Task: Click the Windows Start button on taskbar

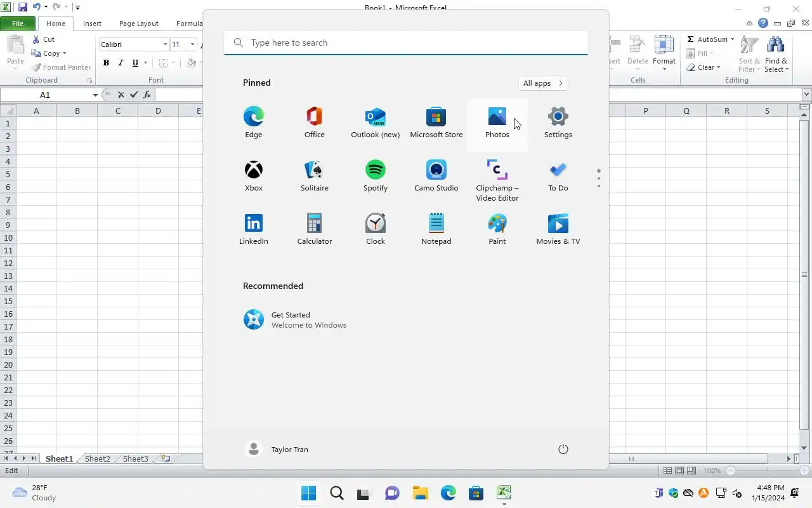Action: click(309, 493)
